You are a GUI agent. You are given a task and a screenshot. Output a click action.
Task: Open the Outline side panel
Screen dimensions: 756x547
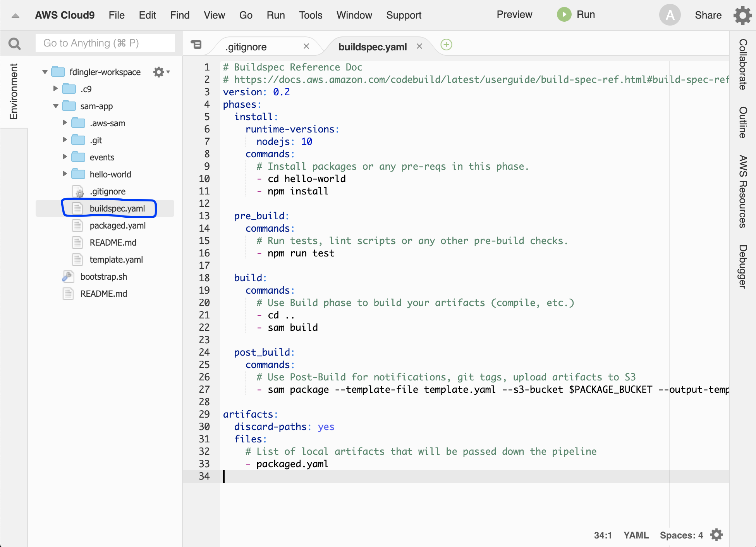(742, 122)
